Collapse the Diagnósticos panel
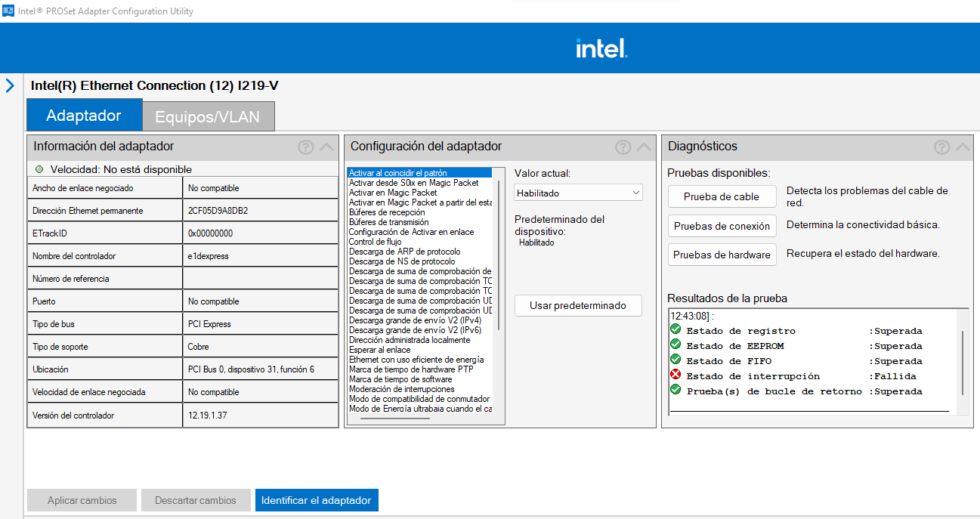Image resolution: width=980 pixels, height=519 pixels. point(963,147)
